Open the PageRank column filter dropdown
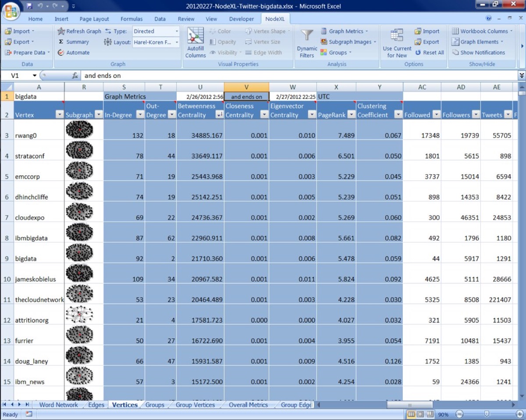The height and width of the screenshot is (420, 526). pyautogui.click(x=351, y=115)
